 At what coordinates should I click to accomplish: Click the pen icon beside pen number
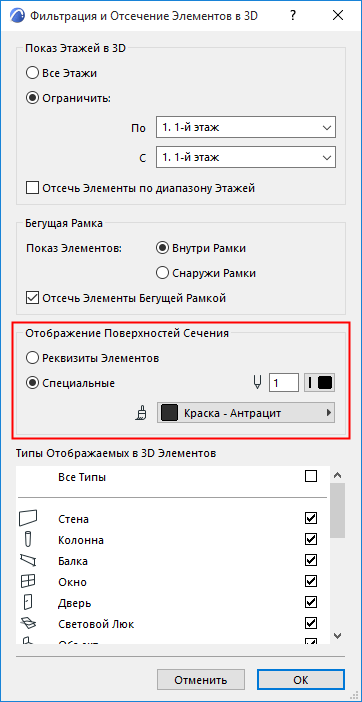coord(258,383)
